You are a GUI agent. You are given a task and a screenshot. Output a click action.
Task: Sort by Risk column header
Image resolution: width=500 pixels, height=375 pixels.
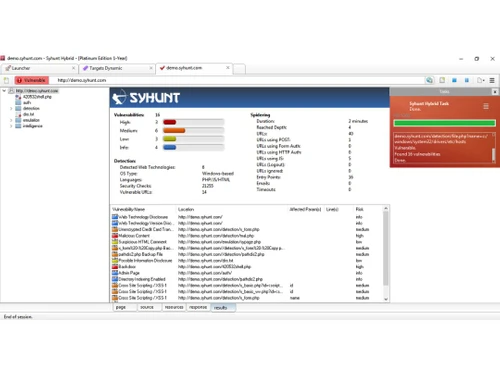[368, 209]
